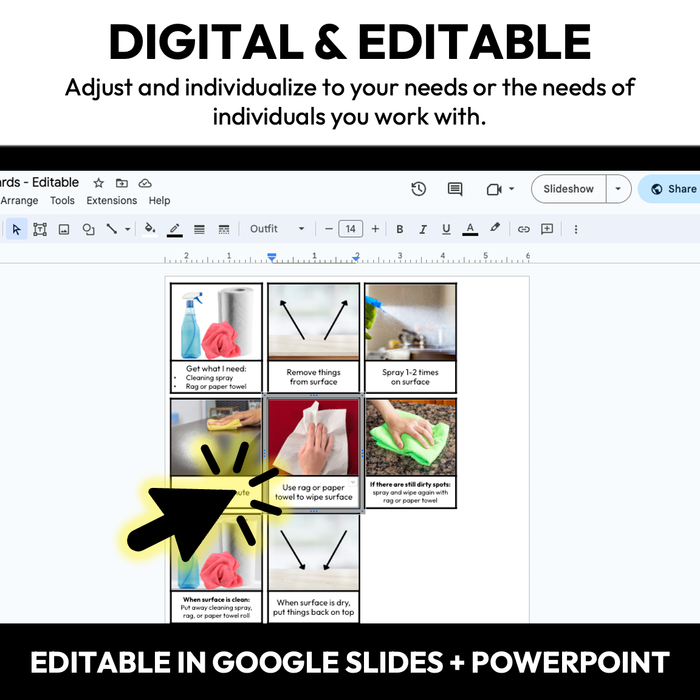Open version history clock icon
Screen dimensions: 700x700
[x=419, y=189]
